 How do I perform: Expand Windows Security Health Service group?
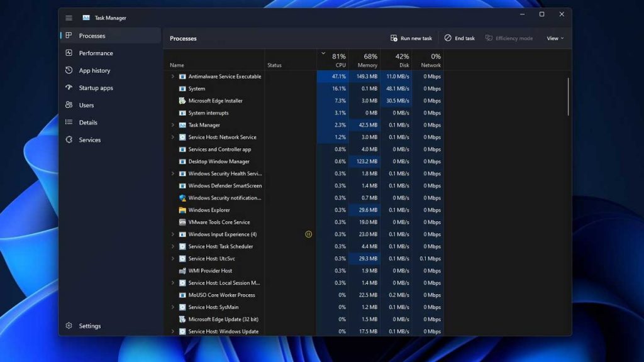pos(172,173)
